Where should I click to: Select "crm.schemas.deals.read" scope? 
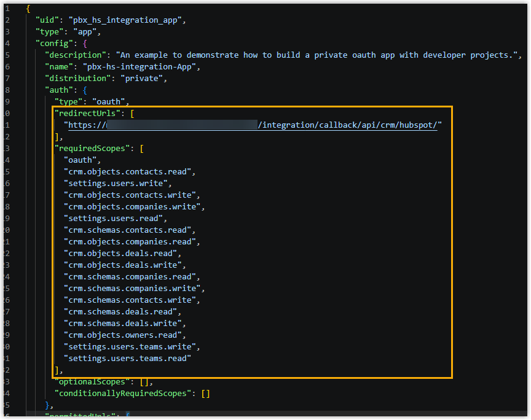[120, 312]
